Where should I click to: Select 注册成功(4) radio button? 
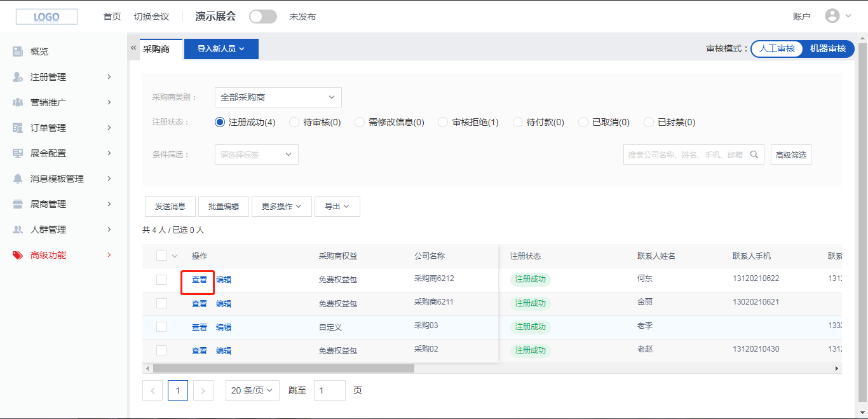pos(220,122)
